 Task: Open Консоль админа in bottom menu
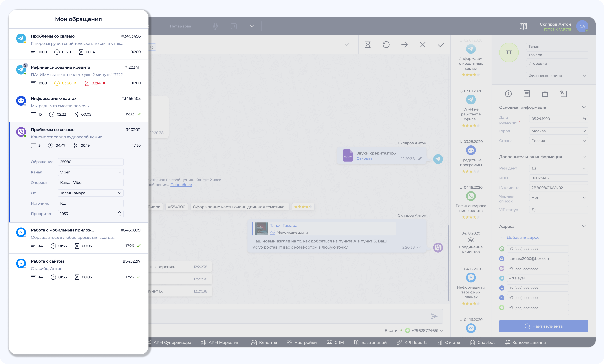(x=525, y=342)
